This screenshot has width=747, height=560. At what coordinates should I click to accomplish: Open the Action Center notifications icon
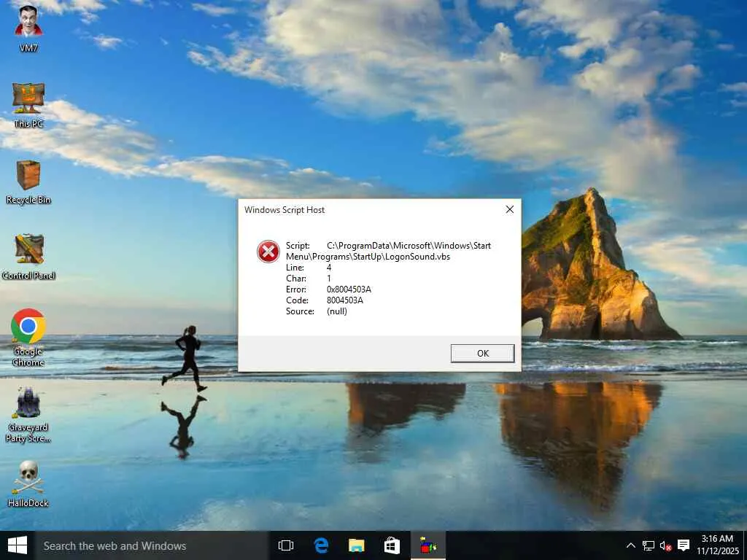(x=683, y=545)
